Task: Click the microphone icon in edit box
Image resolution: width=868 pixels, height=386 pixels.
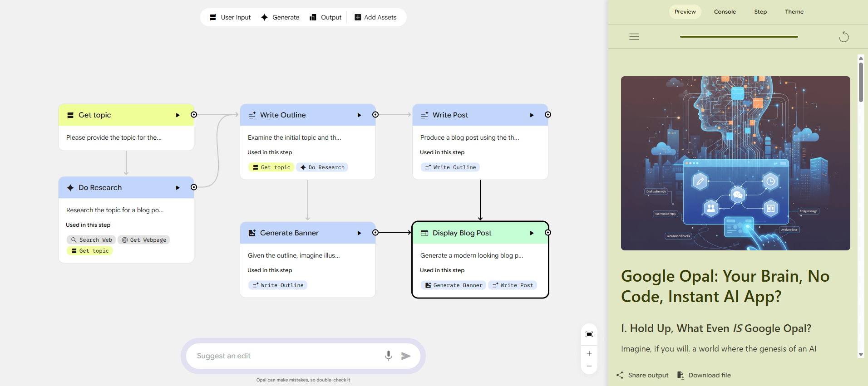Action: pos(388,356)
